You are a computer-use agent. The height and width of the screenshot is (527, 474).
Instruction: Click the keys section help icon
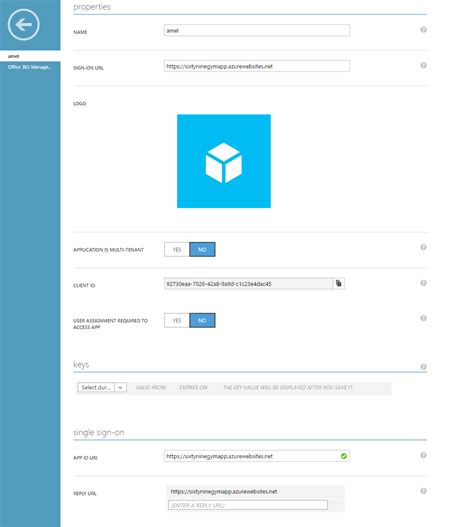(x=423, y=367)
